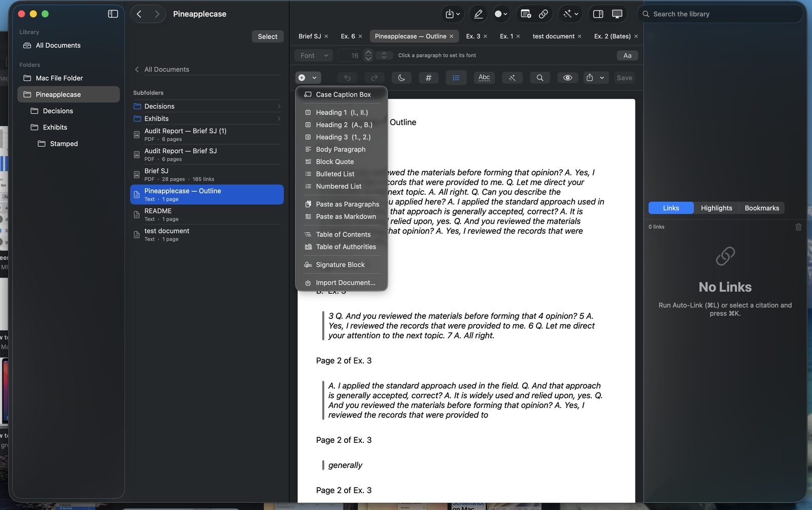812x510 pixels.
Task: Toggle the sidebar visibility icon
Action: pos(113,14)
